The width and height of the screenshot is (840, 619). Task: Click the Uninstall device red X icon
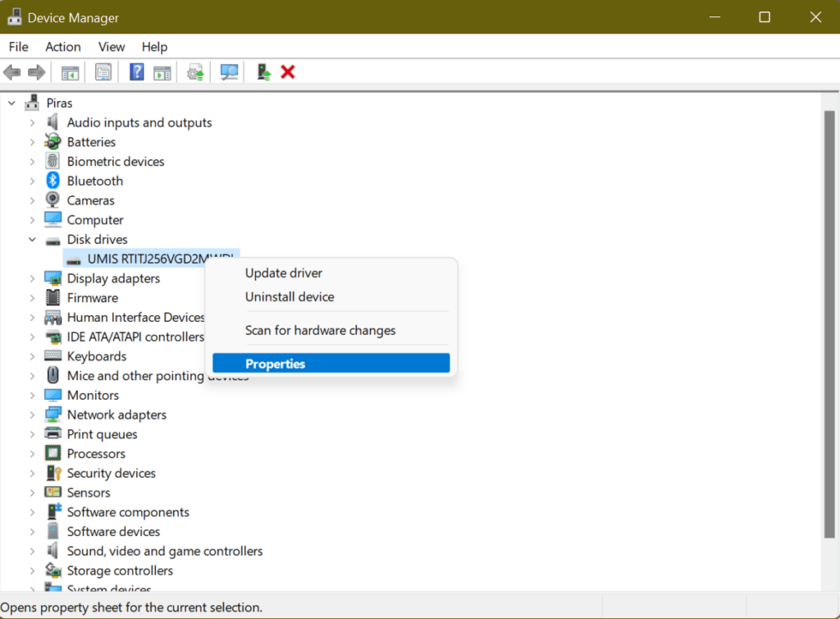coord(288,71)
